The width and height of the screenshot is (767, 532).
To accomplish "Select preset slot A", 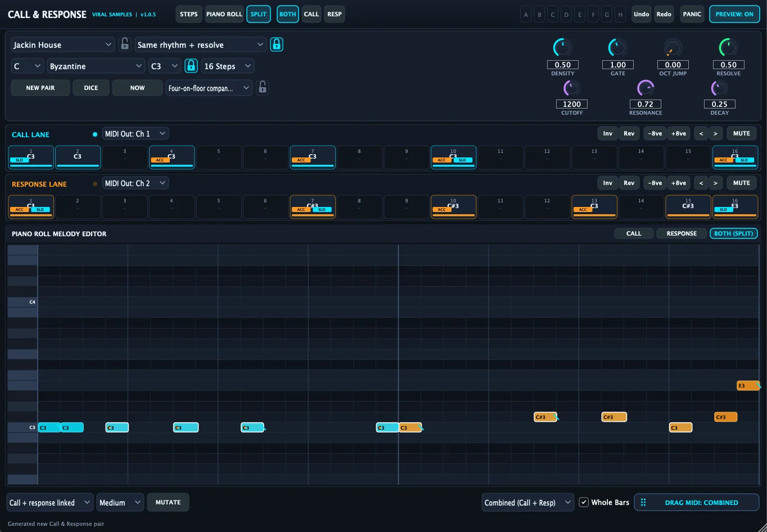I will (526, 15).
